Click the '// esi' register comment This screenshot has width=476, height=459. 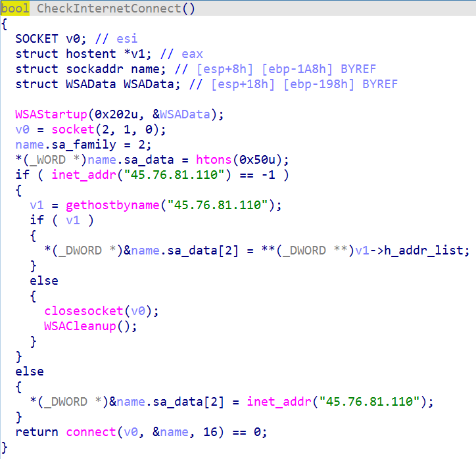click(x=116, y=39)
